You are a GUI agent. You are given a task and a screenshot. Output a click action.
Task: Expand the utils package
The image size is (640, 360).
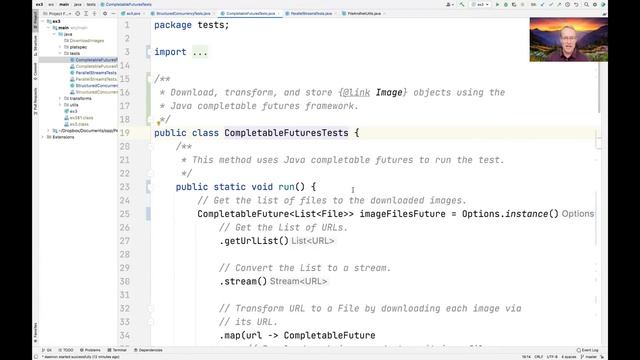(x=60, y=105)
